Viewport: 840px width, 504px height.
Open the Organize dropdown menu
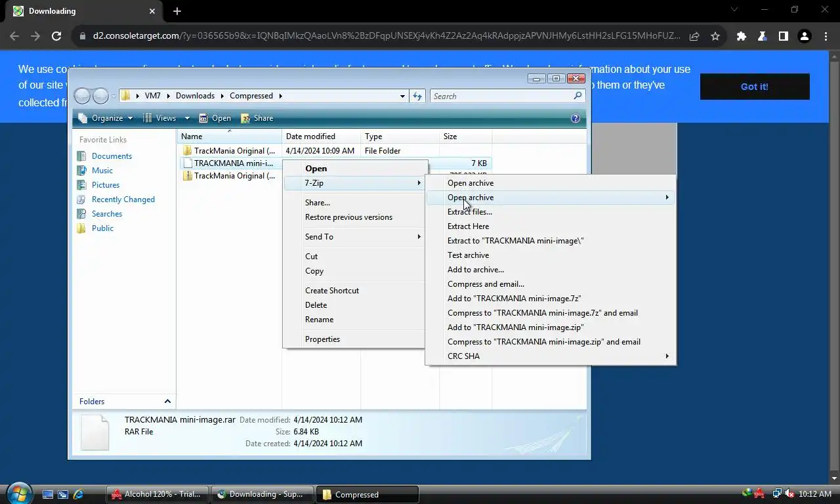click(x=106, y=118)
